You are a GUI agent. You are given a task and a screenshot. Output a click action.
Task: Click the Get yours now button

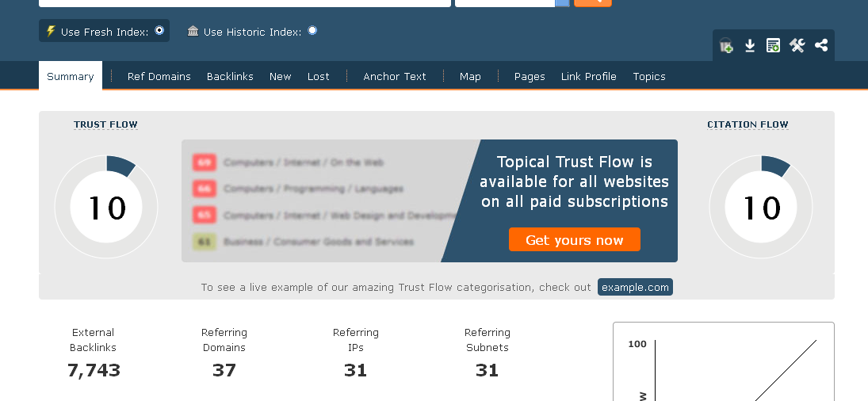tap(575, 239)
